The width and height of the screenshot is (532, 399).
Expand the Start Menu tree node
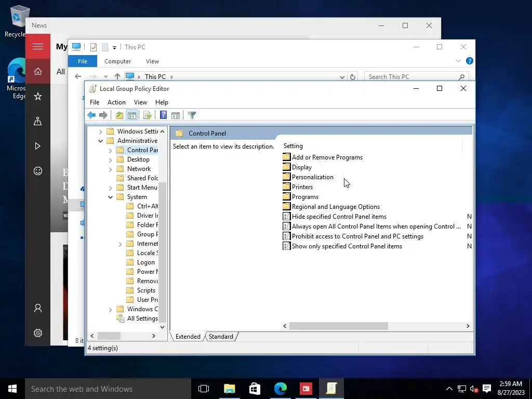(x=110, y=188)
